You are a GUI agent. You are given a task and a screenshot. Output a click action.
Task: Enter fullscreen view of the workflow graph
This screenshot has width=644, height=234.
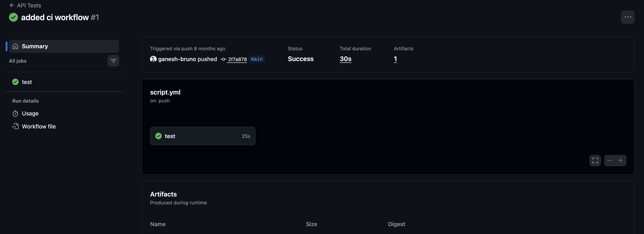(595, 160)
